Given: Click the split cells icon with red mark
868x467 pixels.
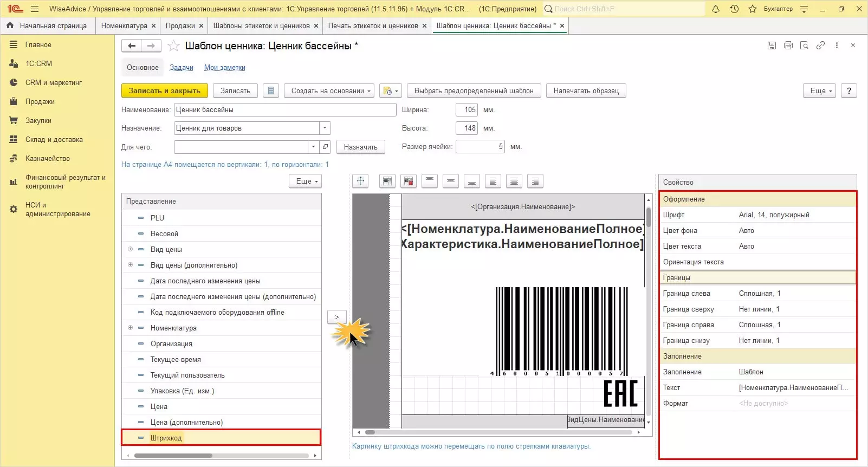Looking at the screenshot, I should coord(409,181).
